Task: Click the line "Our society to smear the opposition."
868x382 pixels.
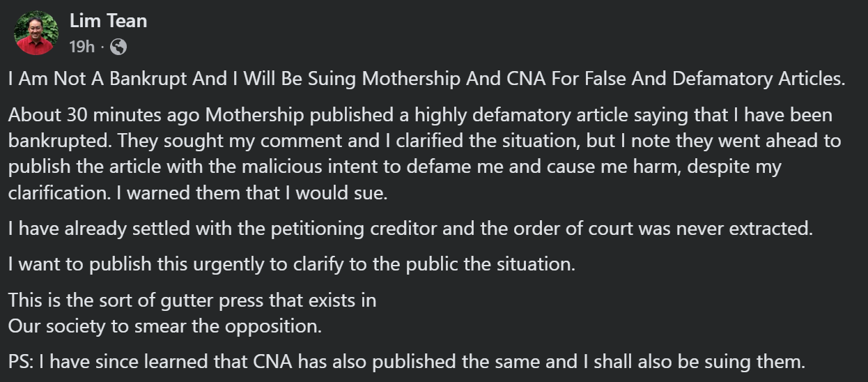Action: click(165, 326)
